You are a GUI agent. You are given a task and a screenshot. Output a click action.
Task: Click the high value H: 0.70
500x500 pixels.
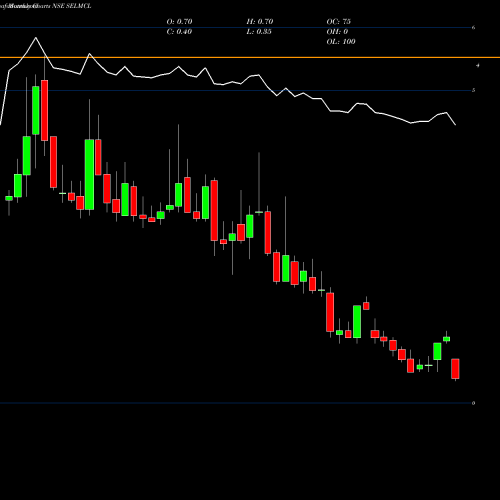tap(260, 22)
